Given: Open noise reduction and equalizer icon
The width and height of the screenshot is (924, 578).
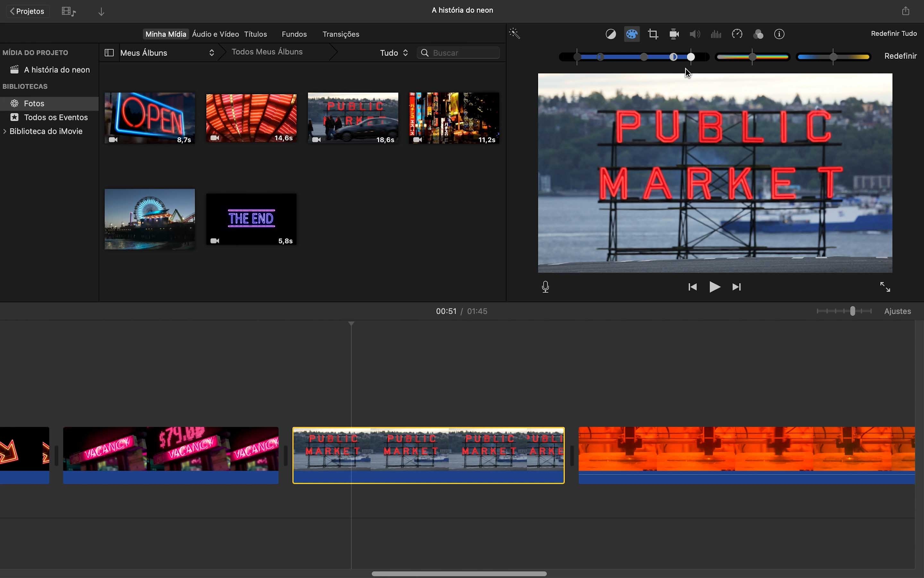Looking at the screenshot, I should coord(716,34).
